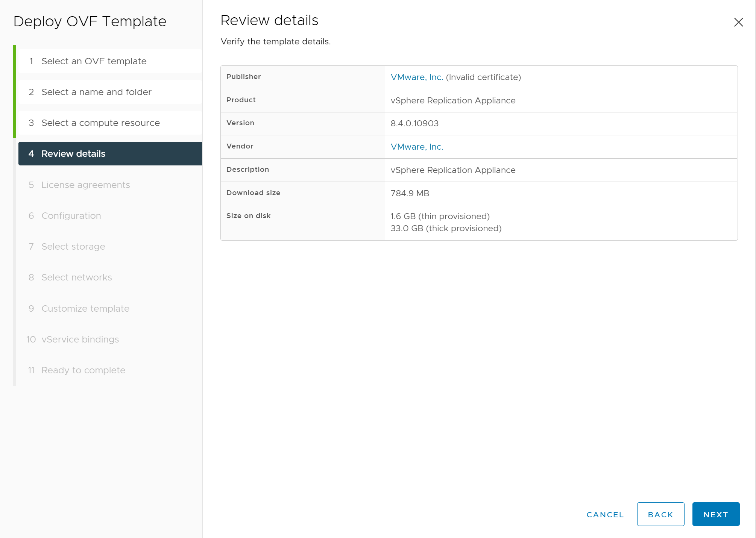Go to step 3 Select a compute resource
This screenshot has height=538, width=756.
coord(100,123)
